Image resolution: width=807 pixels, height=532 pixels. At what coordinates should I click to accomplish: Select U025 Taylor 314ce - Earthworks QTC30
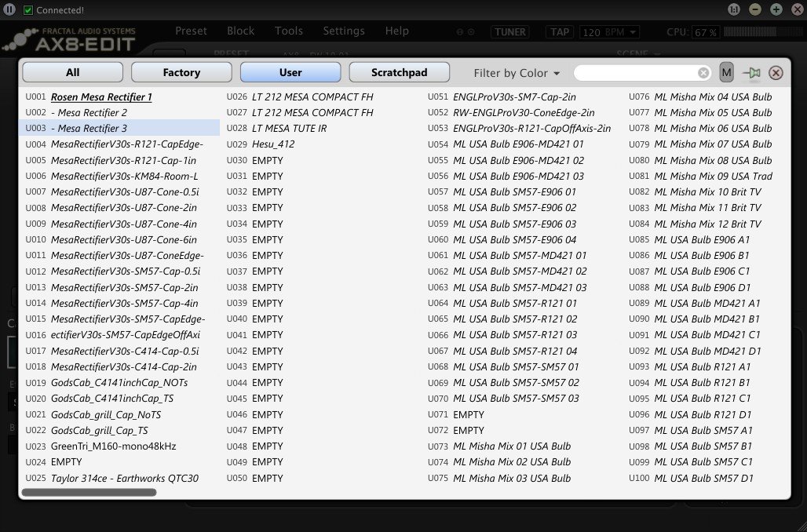[x=119, y=478]
